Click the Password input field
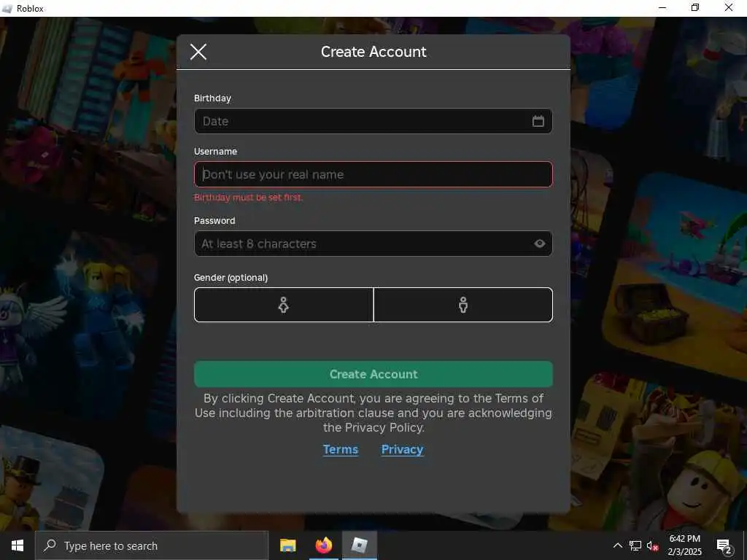The width and height of the screenshot is (747, 560). pos(373,244)
